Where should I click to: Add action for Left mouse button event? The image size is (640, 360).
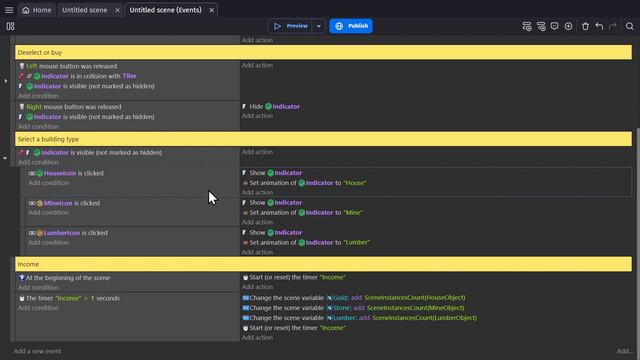click(x=257, y=65)
